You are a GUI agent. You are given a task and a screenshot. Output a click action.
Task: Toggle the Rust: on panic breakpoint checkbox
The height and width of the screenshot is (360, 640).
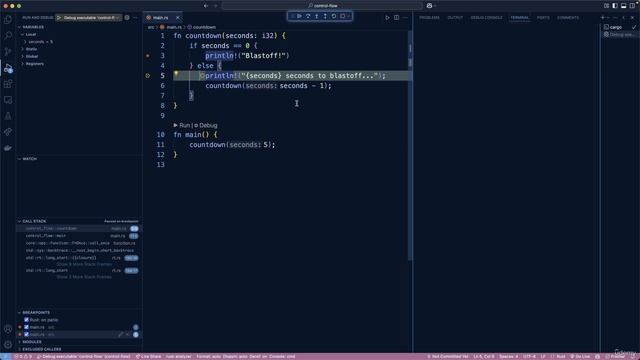coord(27,320)
